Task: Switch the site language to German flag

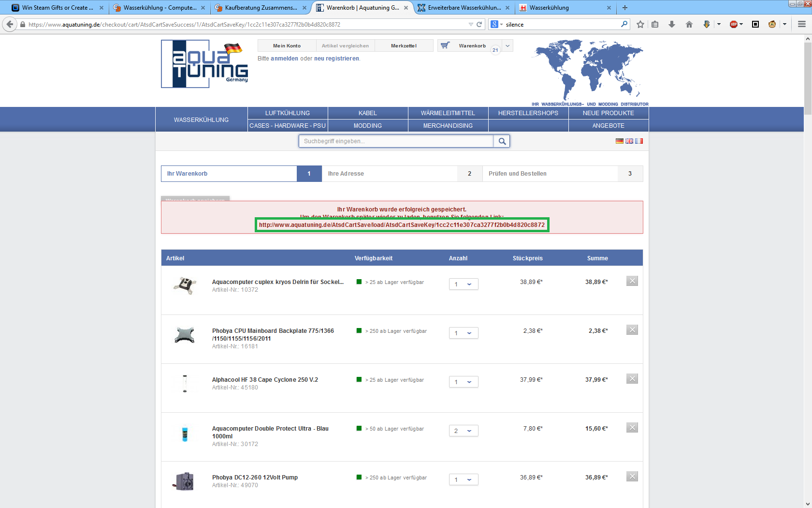Action: coord(619,141)
